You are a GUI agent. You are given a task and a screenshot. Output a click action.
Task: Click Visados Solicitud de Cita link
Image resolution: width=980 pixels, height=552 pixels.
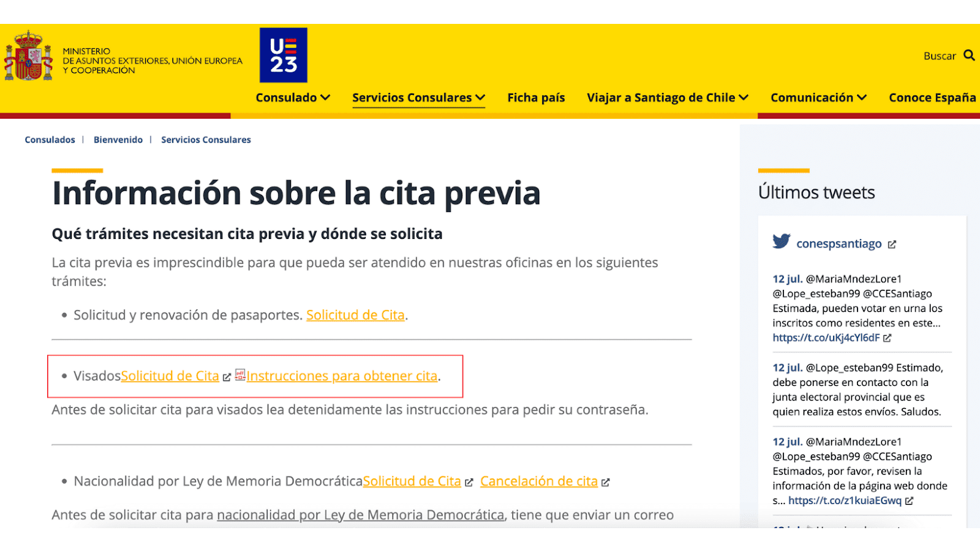click(x=170, y=376)
